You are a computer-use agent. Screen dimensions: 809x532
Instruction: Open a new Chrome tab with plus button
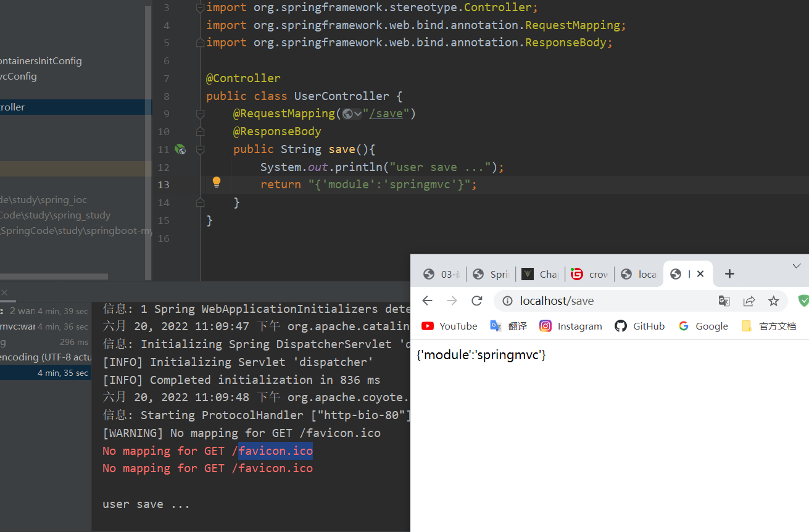(729, 274)
